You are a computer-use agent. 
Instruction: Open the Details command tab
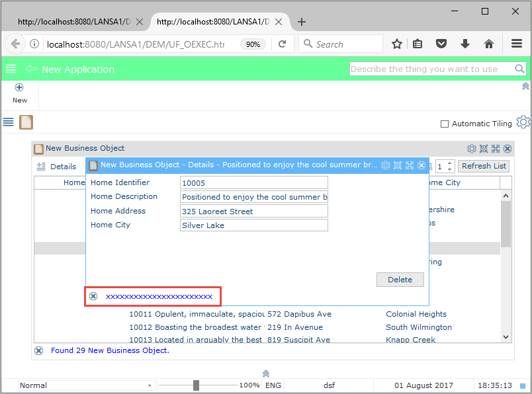point(57,167)
